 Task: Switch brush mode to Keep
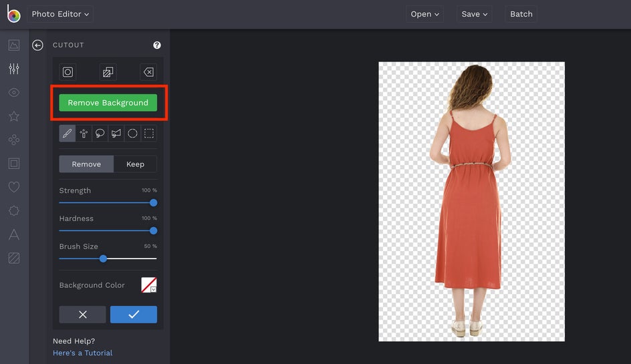(135, 164)
